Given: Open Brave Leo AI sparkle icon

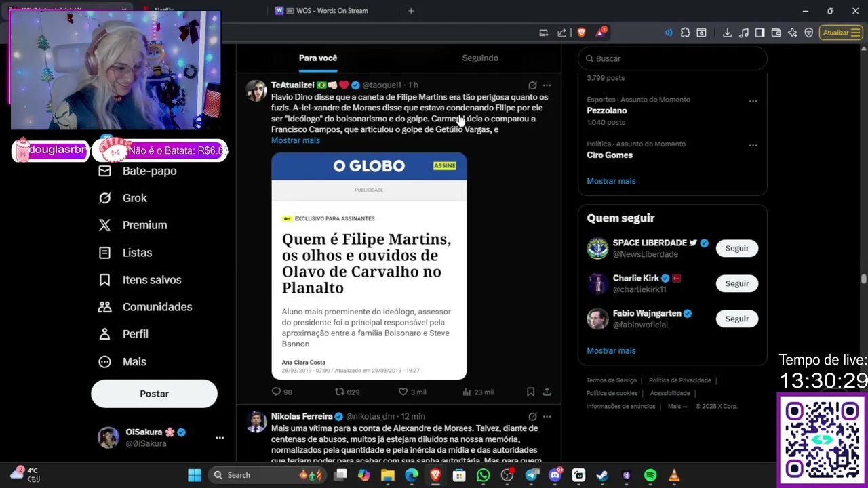Looking at the screenshot, I should click(793, 33).
